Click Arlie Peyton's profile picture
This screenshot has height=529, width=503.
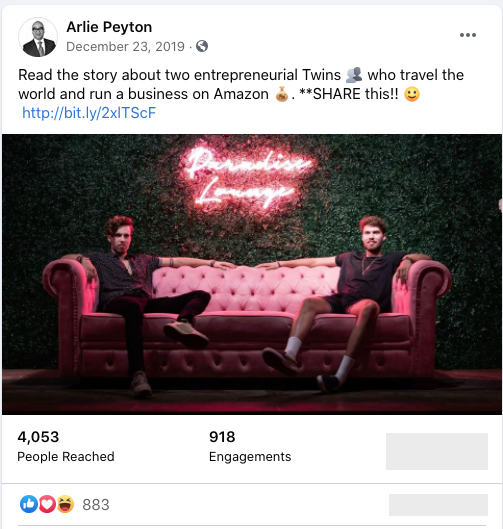[38, 37]
